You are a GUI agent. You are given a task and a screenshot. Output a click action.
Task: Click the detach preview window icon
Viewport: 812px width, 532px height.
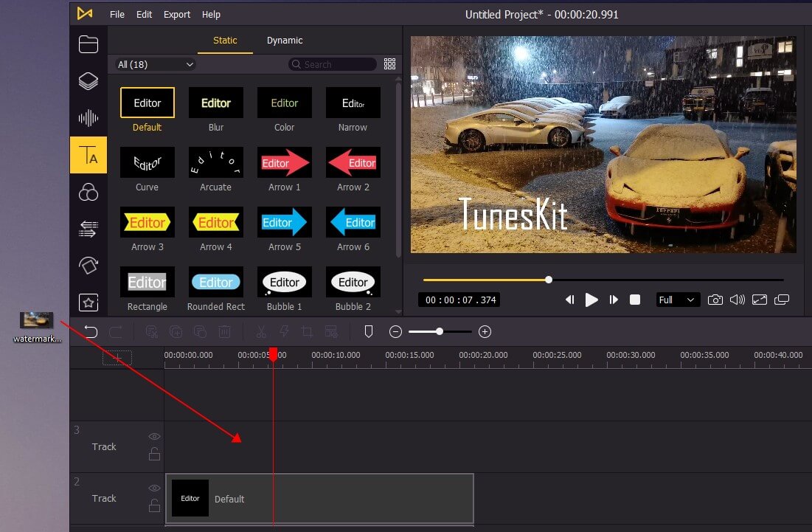point(782,300)
